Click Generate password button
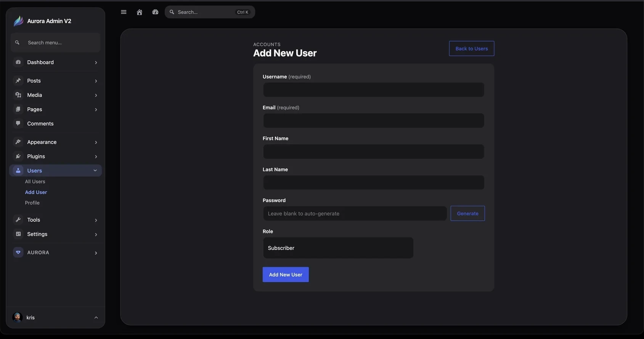 pyautogui.click(x=467, y=213)
